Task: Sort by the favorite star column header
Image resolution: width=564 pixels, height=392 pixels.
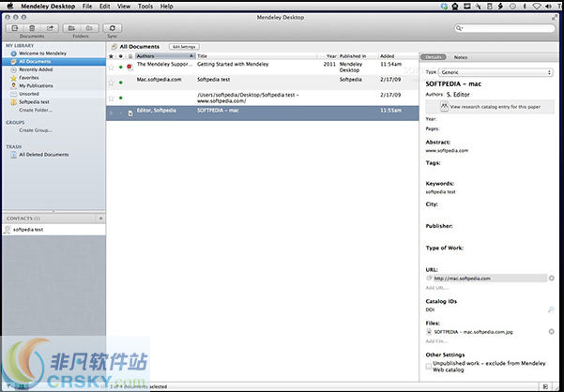Action: [111, 56]
